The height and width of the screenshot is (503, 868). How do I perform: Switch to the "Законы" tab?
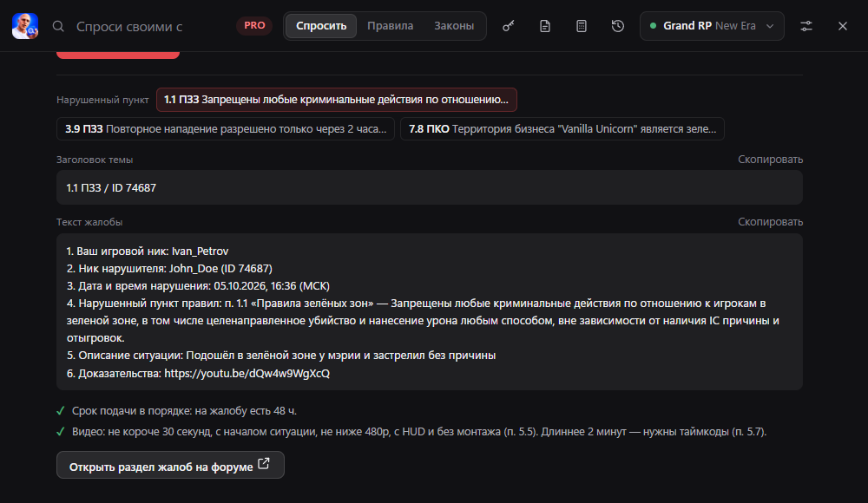pos(454,26)
